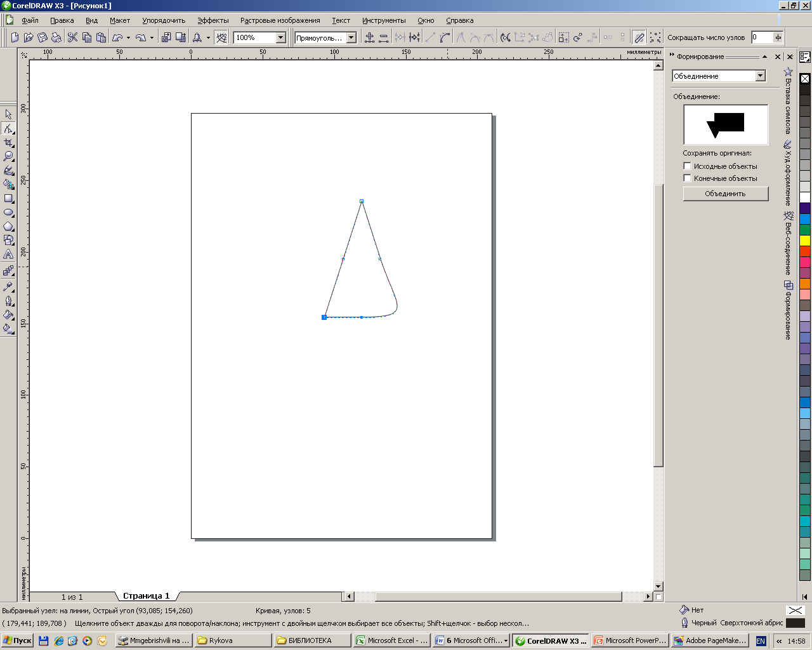Collapse the Формирование docker with arrow
This screenshot has width=812, height=650.
click(764, 56)
